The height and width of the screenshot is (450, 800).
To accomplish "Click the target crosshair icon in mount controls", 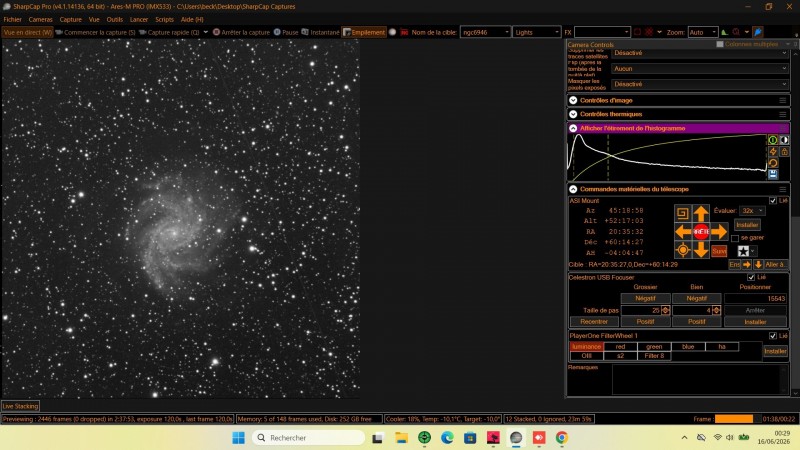I will pyautogui.click(x=683, y=250).
